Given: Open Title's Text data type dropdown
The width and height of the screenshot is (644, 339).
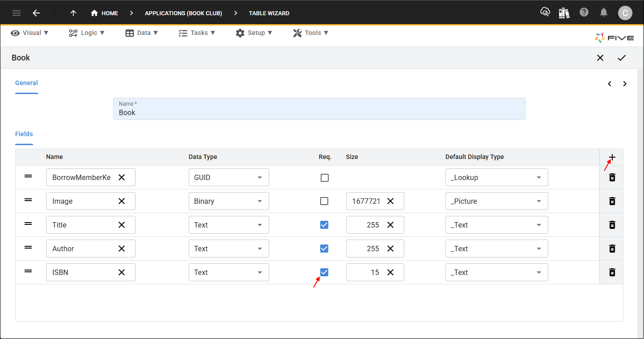Looking at the screenshot, I should point(229,225).
